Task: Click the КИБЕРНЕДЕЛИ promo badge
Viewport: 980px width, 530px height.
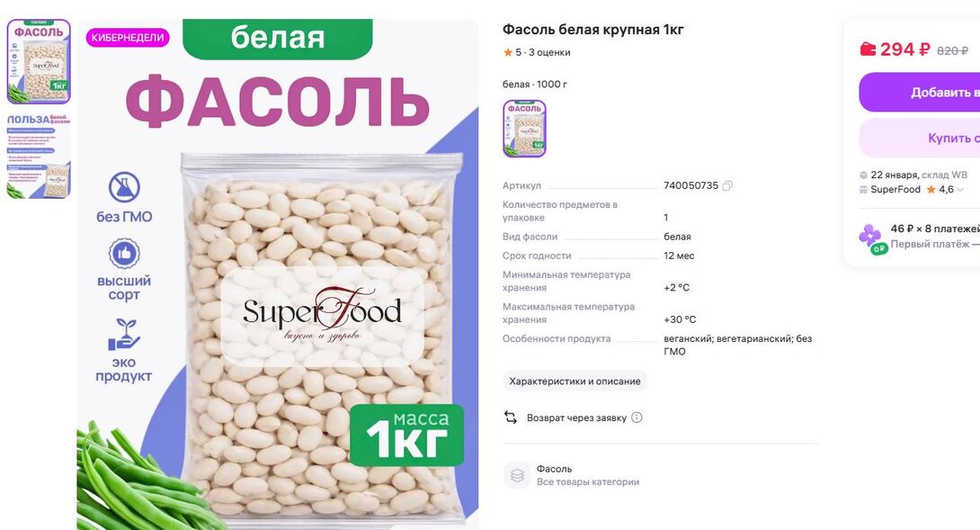Action: click(x=128, y=38)
